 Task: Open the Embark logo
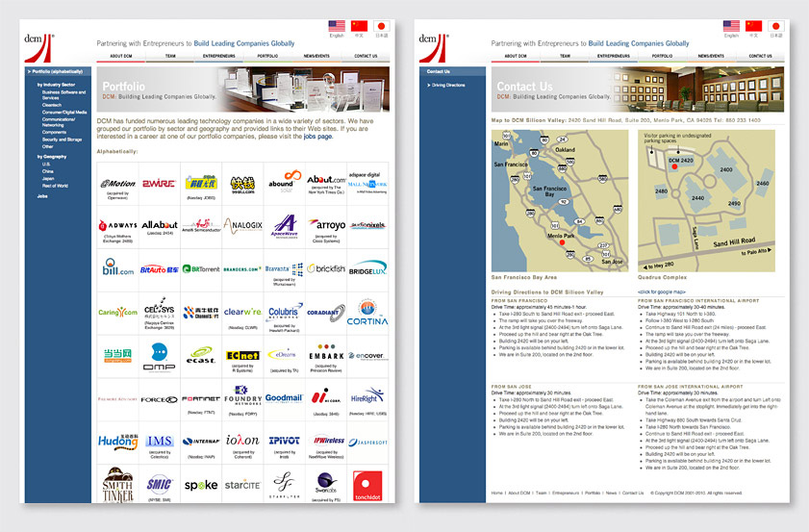326,353
